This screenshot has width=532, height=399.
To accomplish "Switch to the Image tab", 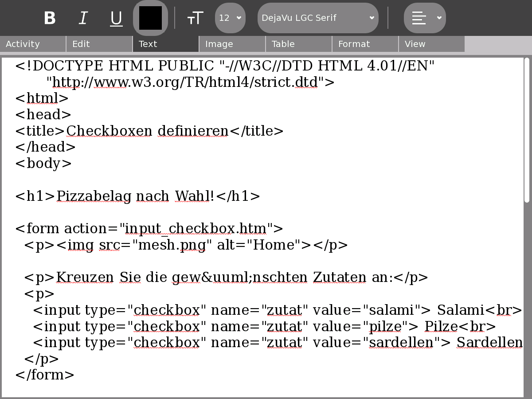I will coord(232,44).
